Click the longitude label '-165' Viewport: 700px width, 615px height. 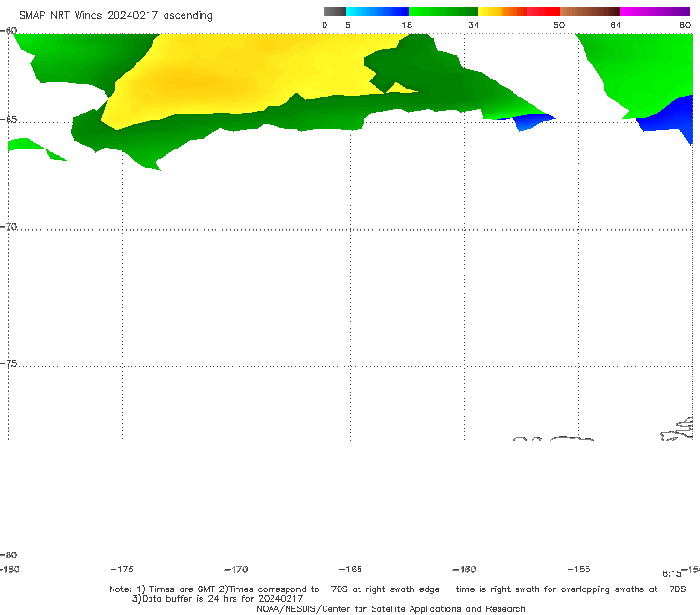(350, 570)
